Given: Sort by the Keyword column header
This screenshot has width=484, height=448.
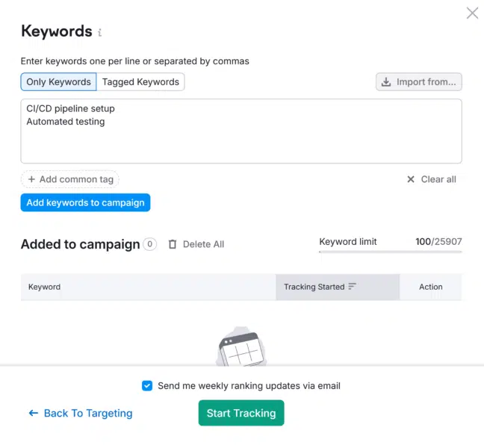Looking at the screenshot, I should [45, 287].
